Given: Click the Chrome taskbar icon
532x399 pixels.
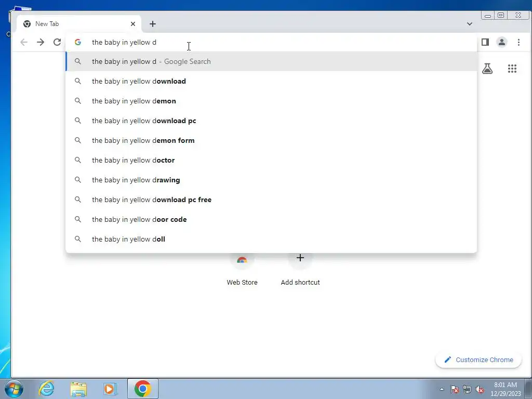Looking at the screenshot, I should tap(142, 389).
